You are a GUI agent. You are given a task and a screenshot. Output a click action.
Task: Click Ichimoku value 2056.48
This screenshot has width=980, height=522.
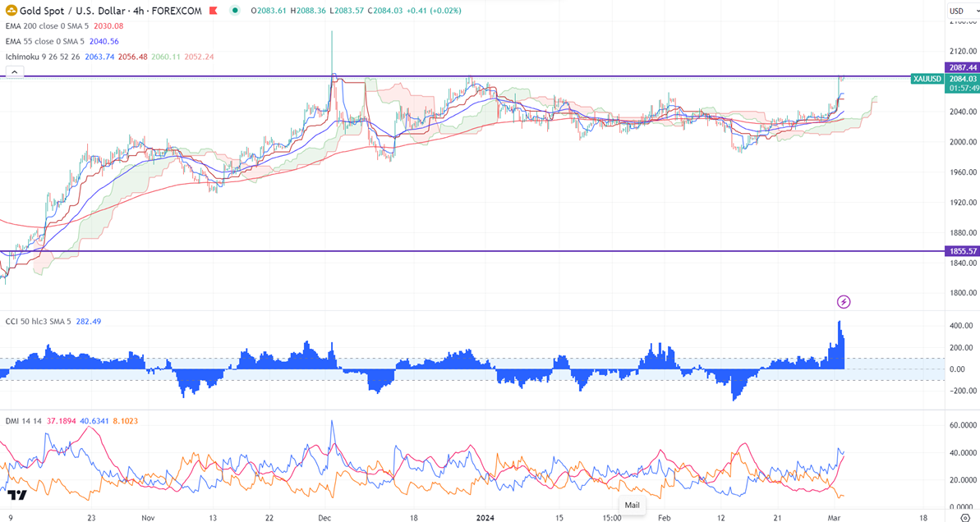132,57
